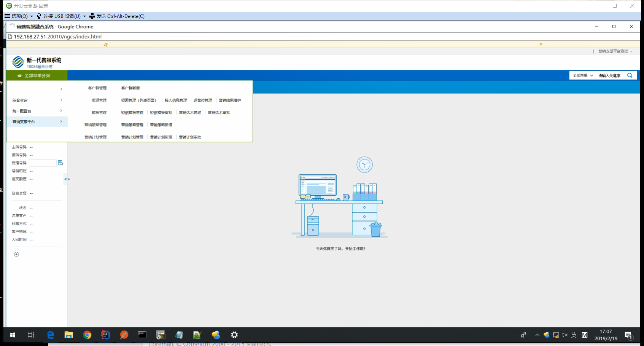Click the circled plus icon in left panel
The width and height of the screenshot is (644, 346).
pyautogui.click(x=16, y=254)
